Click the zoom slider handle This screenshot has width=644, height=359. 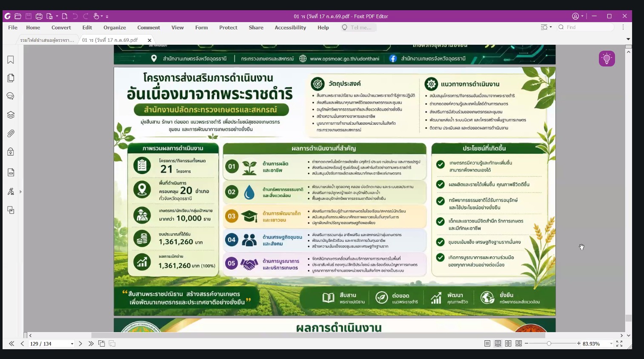click(549, 344)
